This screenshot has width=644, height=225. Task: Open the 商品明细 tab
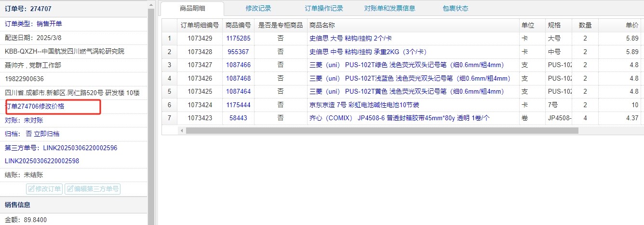point(192,8)
